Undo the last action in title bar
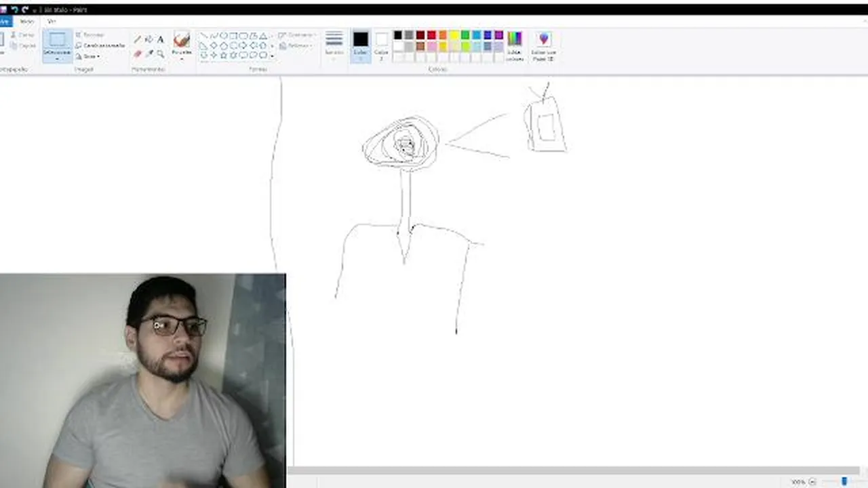This screenshot has width=868, height=488. pyautogui.click(x=14, y=9)
